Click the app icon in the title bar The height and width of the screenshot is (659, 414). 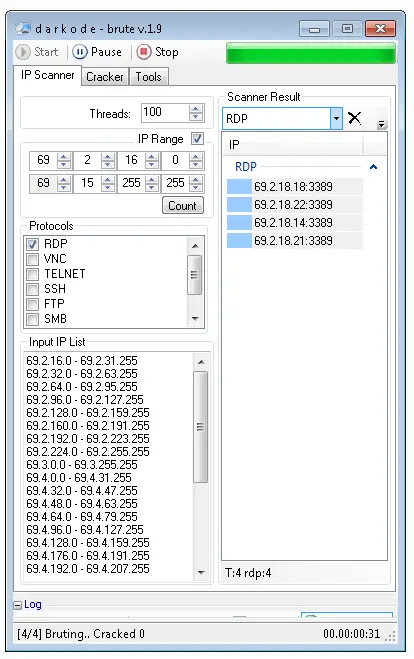point(23,29)
